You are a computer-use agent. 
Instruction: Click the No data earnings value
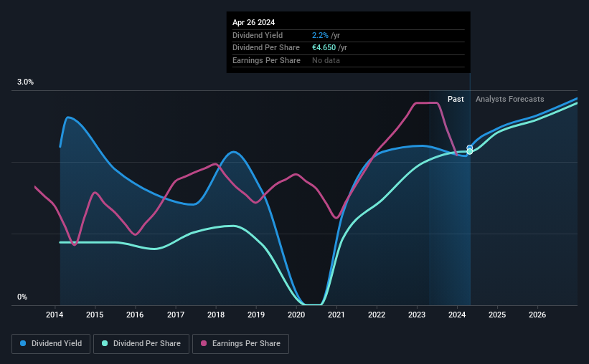pos(326,60)
